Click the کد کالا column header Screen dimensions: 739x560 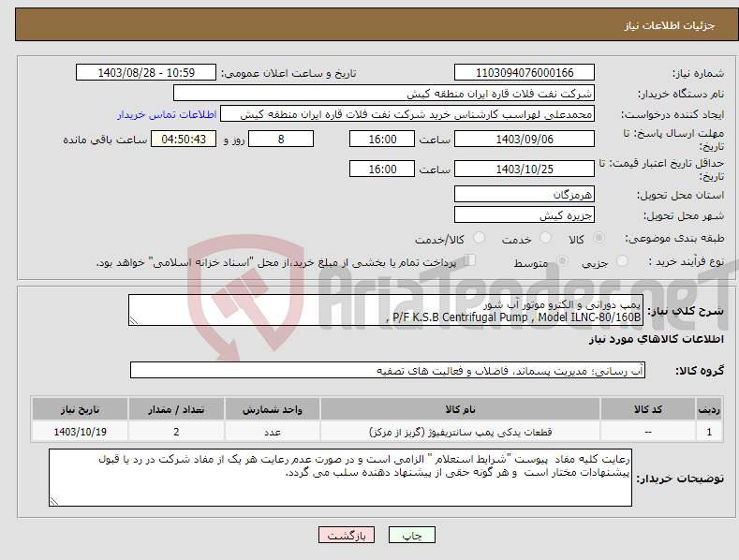click(648, 409)
